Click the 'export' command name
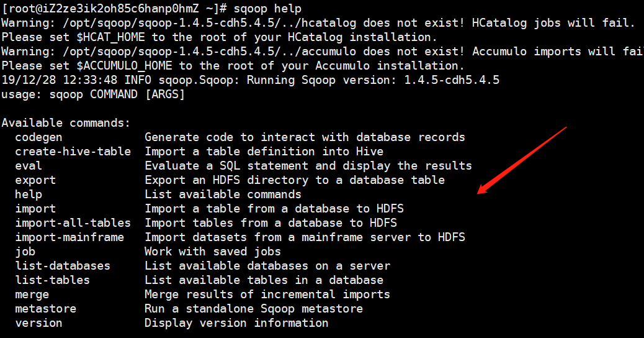The width and height of the screenshot is (644, 338). click(35, 181)
